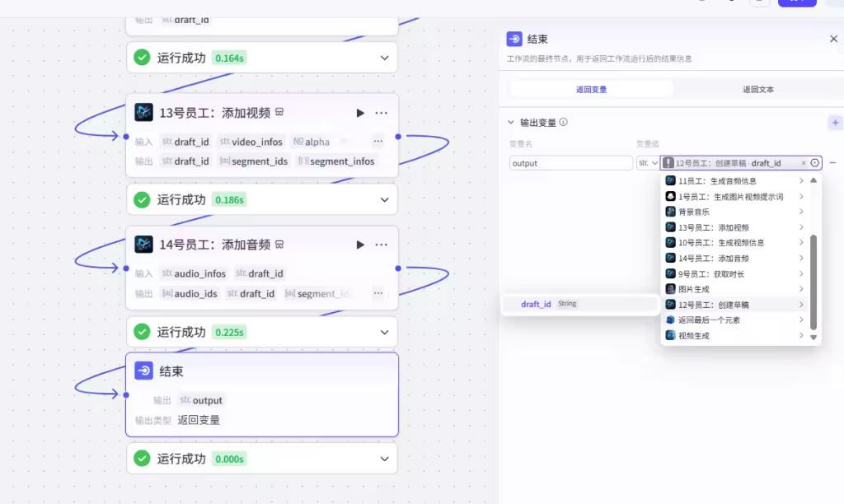Open more options for 14号员工 添加音频 node
Viewport: 844px width, 504px height.
point(382,245)
